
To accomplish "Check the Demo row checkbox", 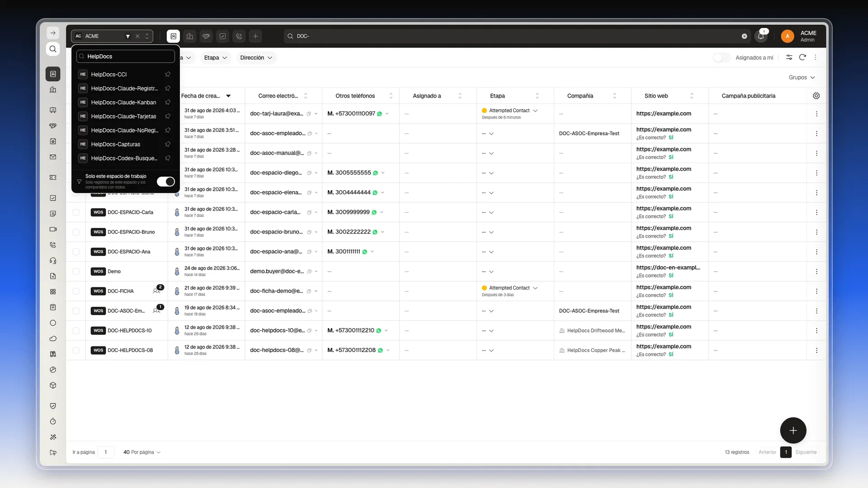I will click(76, 272).
